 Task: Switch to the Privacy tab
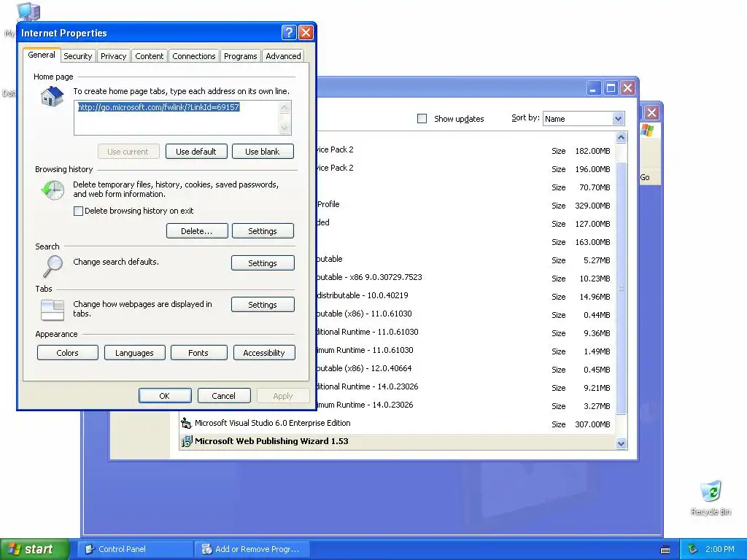coord(113,56)
